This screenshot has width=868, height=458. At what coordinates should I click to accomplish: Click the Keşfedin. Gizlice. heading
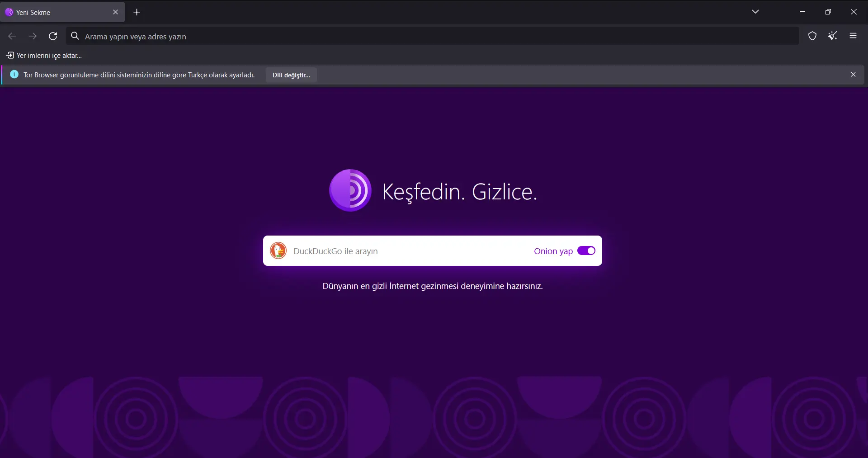tap(460, 192)
